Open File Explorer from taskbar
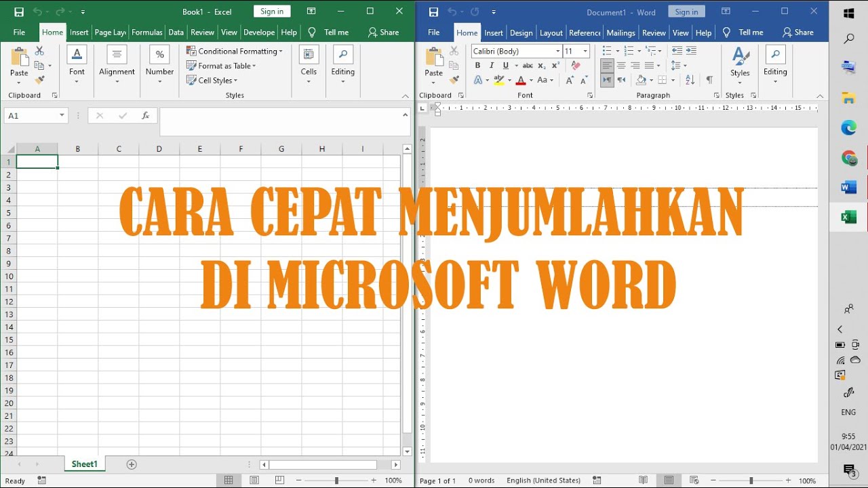Screen dimensions: 868x488 (849, 98)
